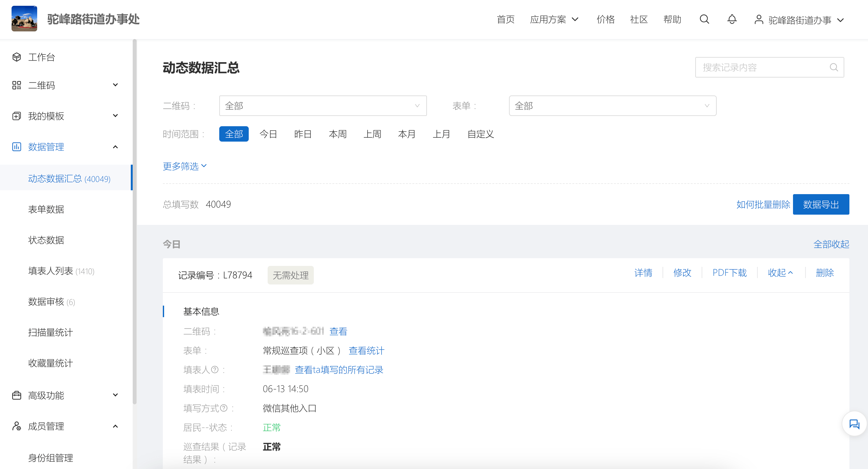Click the 工作台 cube icon
The image size is (868, 469).
tap(17, 57)
